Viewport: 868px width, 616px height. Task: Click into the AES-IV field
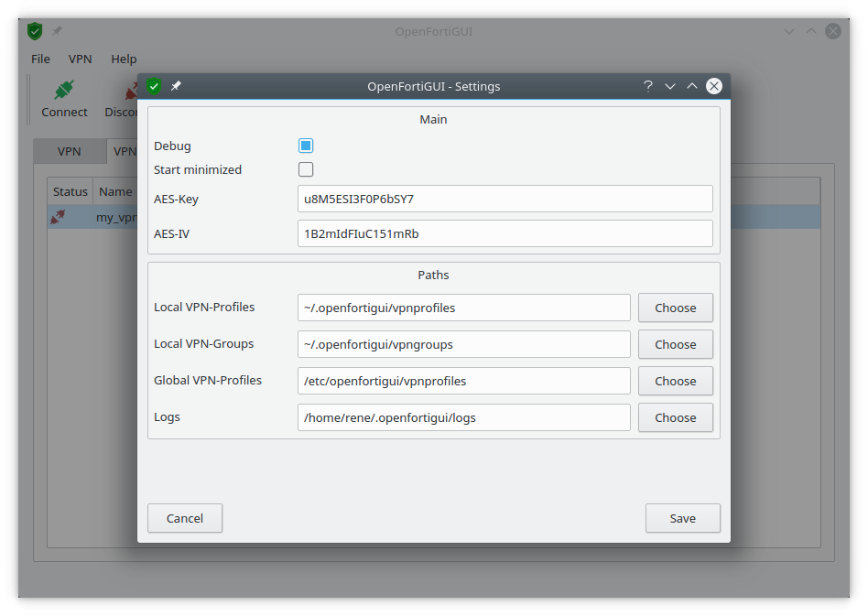coord(505,233)
